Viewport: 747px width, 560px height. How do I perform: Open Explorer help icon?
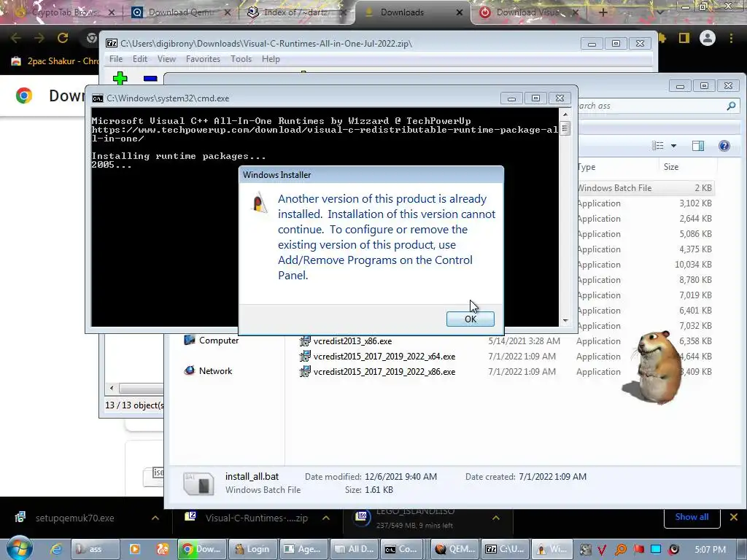click(x=724, y=146)
